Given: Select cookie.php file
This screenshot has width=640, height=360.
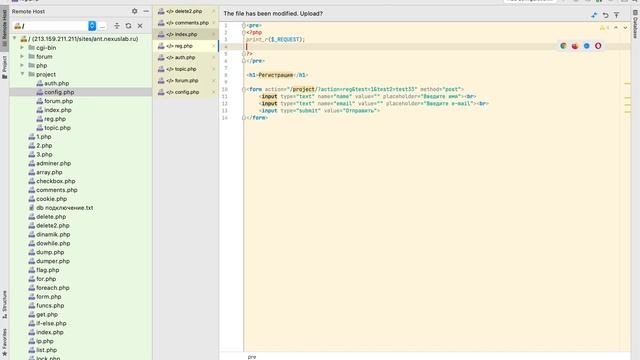Looking at the screenshot, I should tap(48, 199).
